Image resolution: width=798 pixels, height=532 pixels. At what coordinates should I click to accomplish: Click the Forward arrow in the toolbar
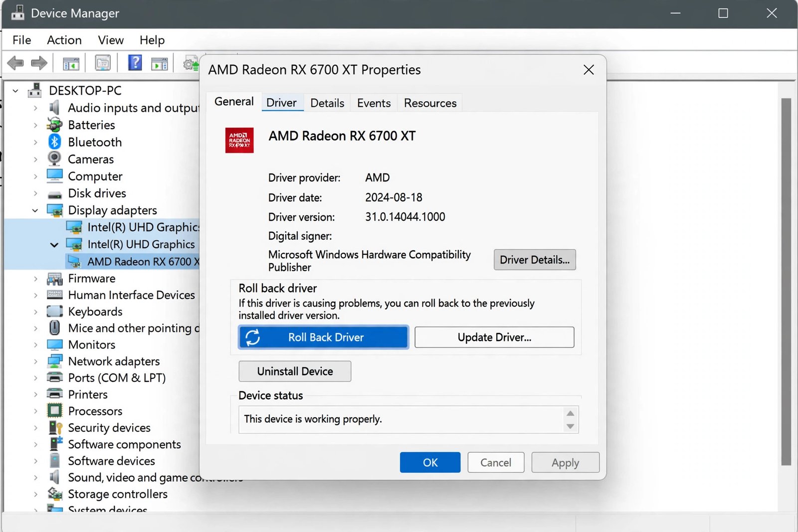pyautogui.click(x=39, y=63)
